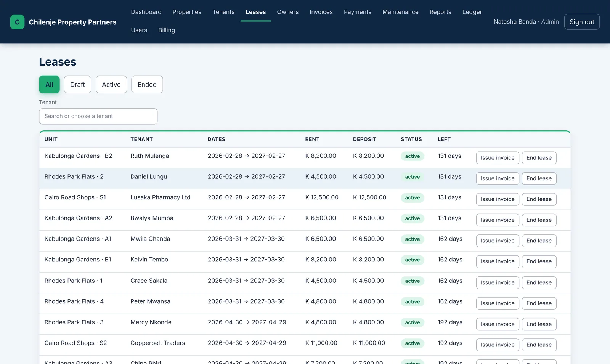The image size is (610, 364).
Task: Click the Chilenje Property Partners brand name
Action: (x=72, y=22)
